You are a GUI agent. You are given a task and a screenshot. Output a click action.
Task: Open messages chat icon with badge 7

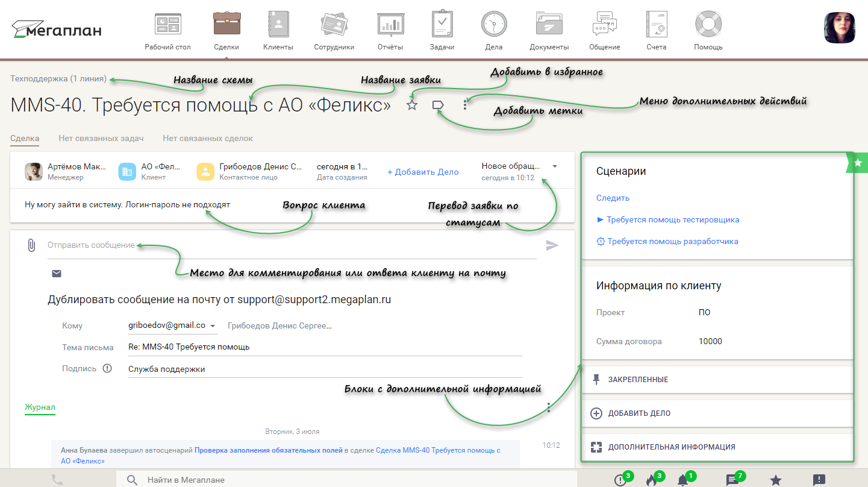coord(732,480)
